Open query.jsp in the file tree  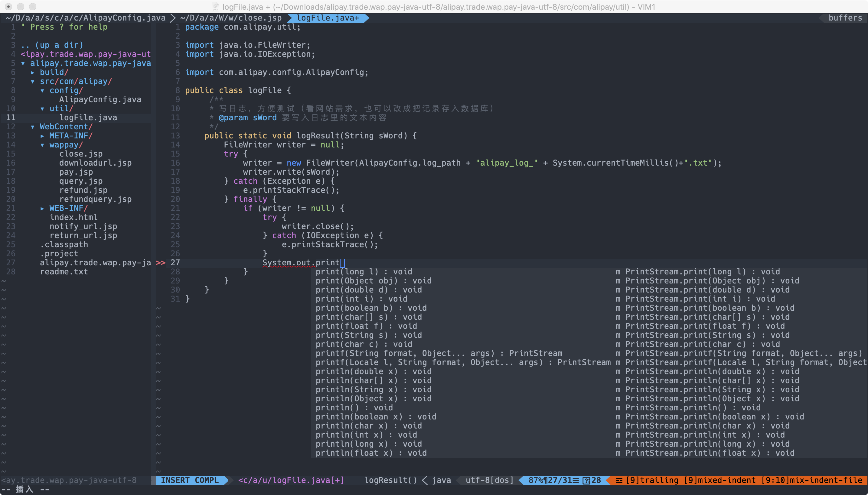(81, 181)
